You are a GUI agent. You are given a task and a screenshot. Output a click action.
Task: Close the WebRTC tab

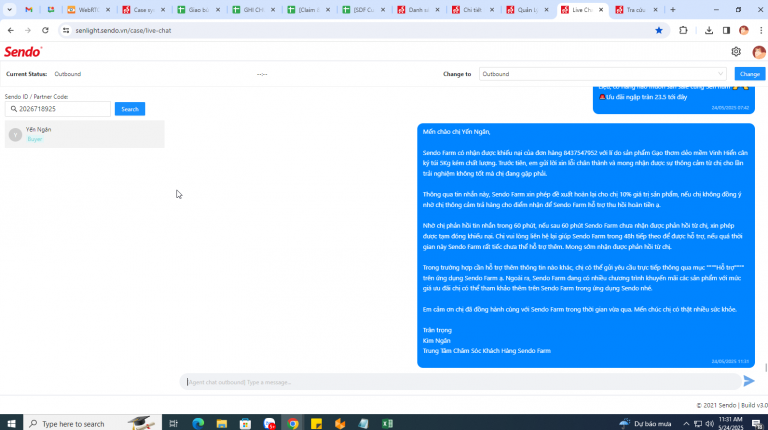click(x=108, y=10)
